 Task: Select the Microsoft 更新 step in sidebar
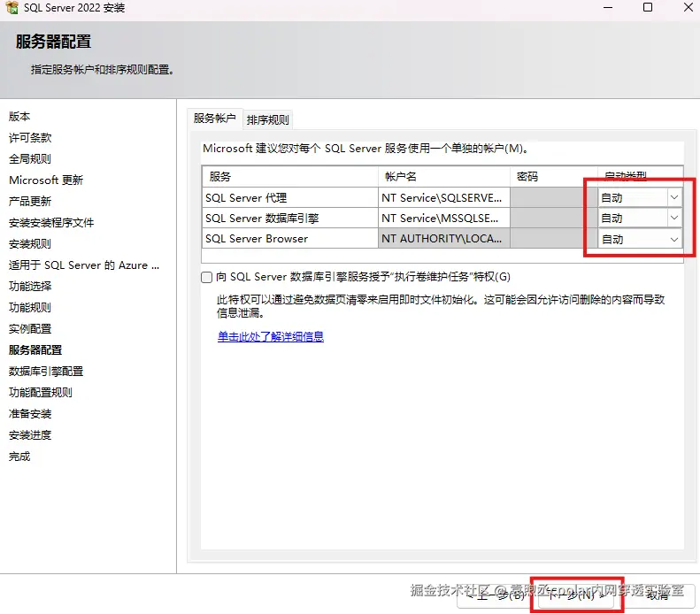point(46,180)
